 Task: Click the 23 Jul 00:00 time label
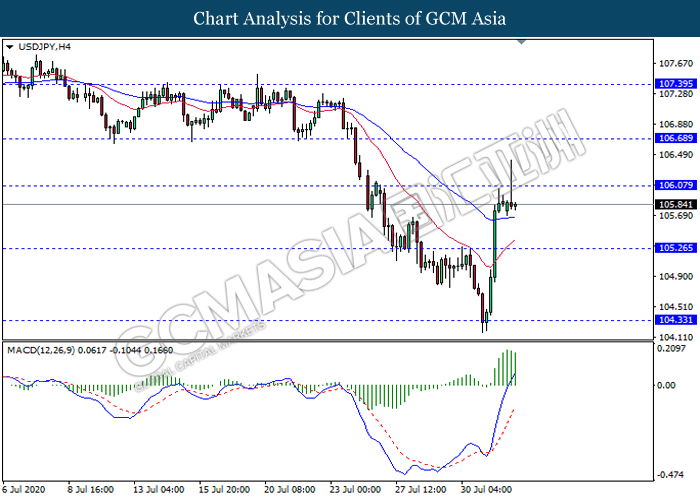coord(355,490)
